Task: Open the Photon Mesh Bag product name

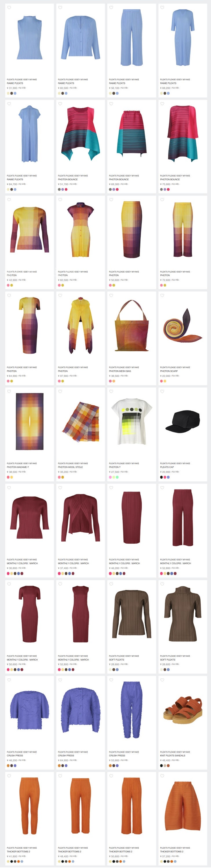Action: (120, 371)
